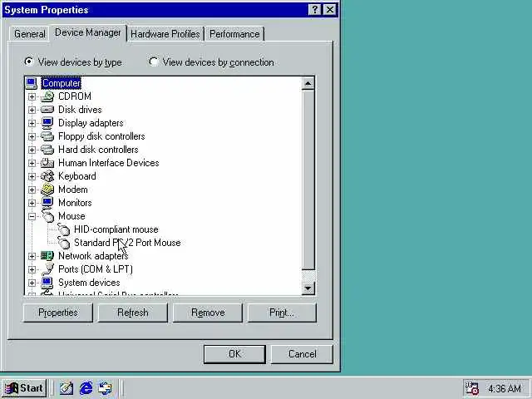Click the Standard PS/2 Port Mouse icon
Viewport: 532px width, 399px height.
pyautogui.click(x=63, y=243)
